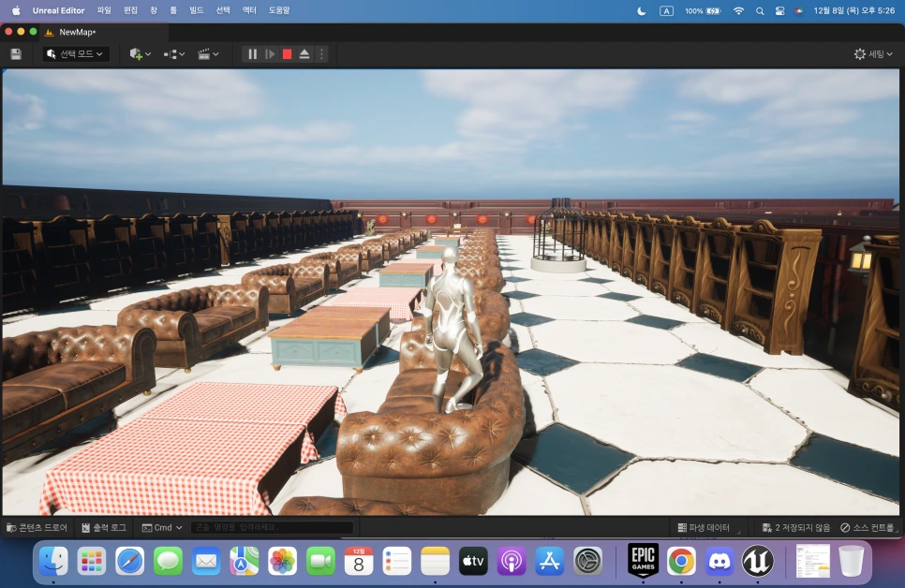Click the date and time in menu bar

(x=853, y=11)
